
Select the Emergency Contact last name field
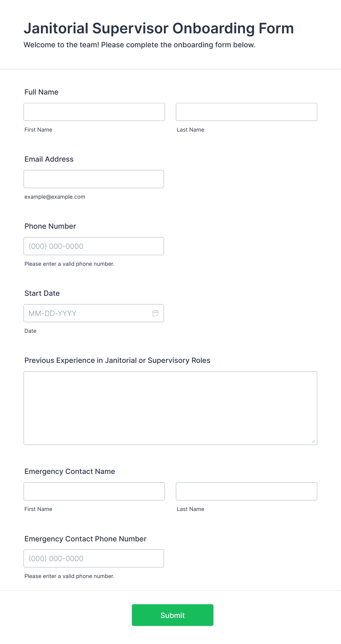pos(246,491)
